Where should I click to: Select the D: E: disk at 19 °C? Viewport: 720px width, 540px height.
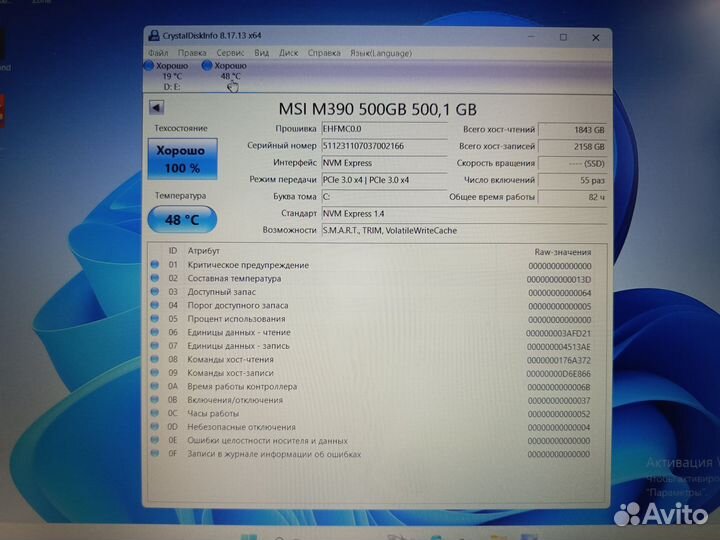pos(167,76)
